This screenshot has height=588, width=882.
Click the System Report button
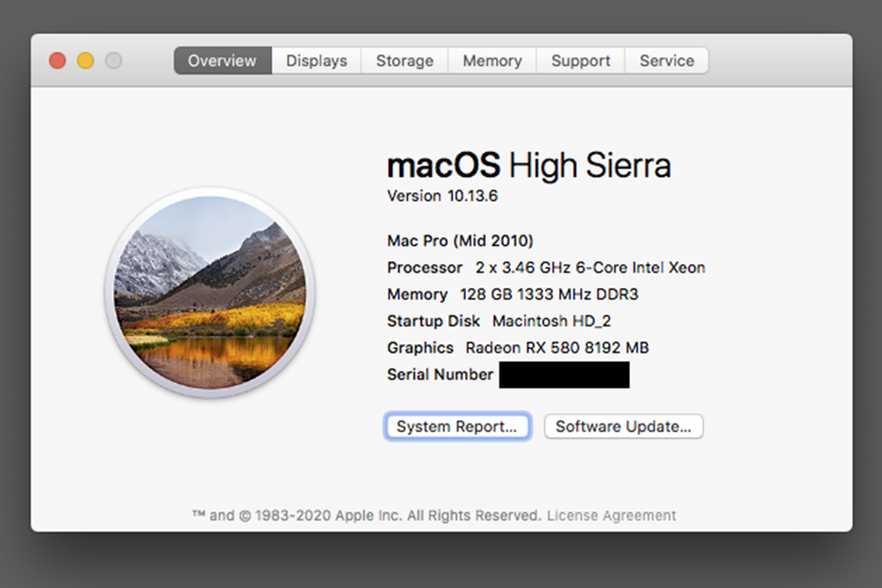(x=457, y=426)
